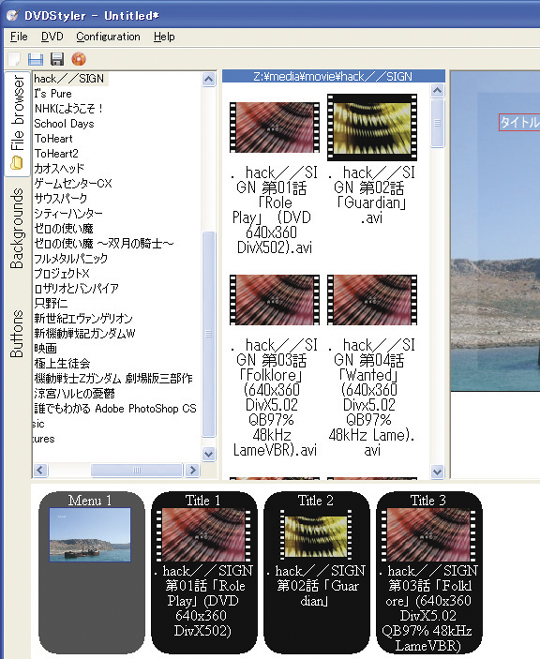
Task: Select the Adobe PhotoShop CS folder
Action: tap(115, 409)
